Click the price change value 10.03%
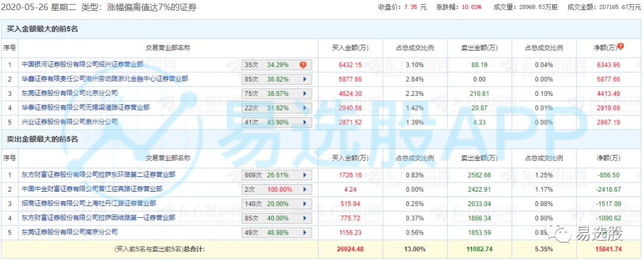 tap(473, 7)
